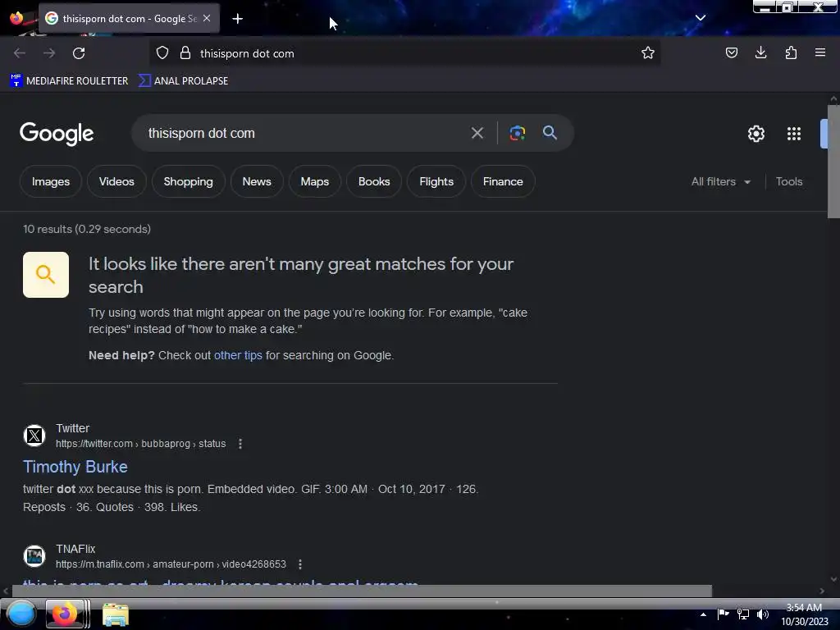Open the Firefox Downloads panel
840x630 pixels.
coord(760,52)
